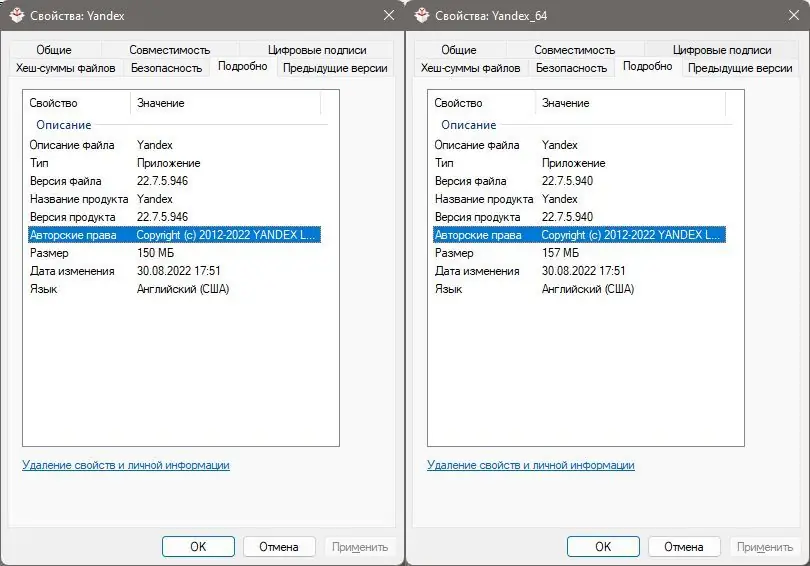Open the Цифровые подписи tab in the Yandex_64 window
This screenshot has width=810, height=566.
pyautogui.click(x=722, y=50)
